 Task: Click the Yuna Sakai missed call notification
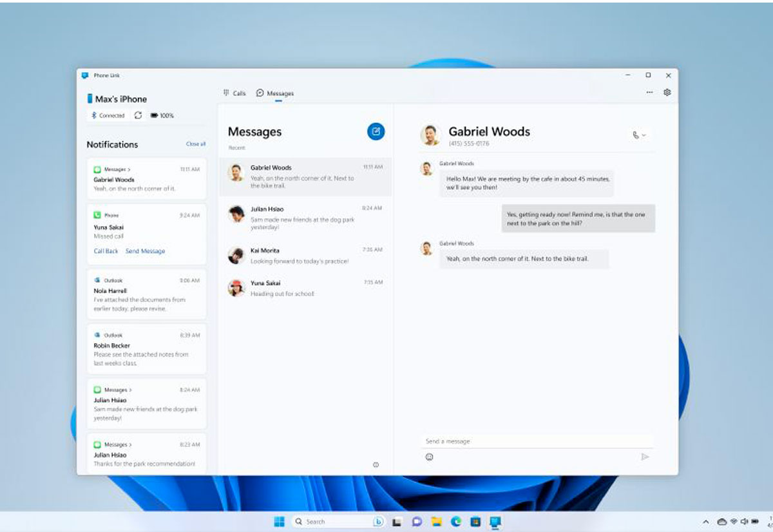(146, 234)
